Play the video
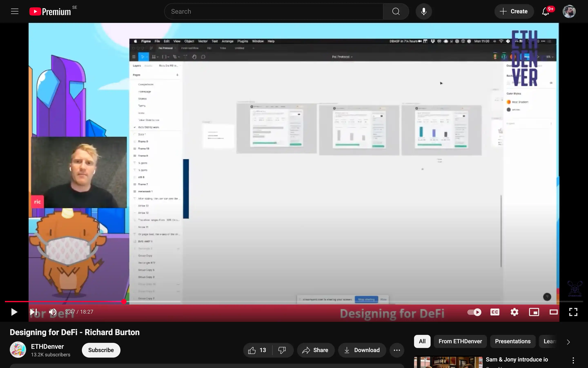Image resolution: width=588 pixels, height=368 pixels. [x=14, y=312]
